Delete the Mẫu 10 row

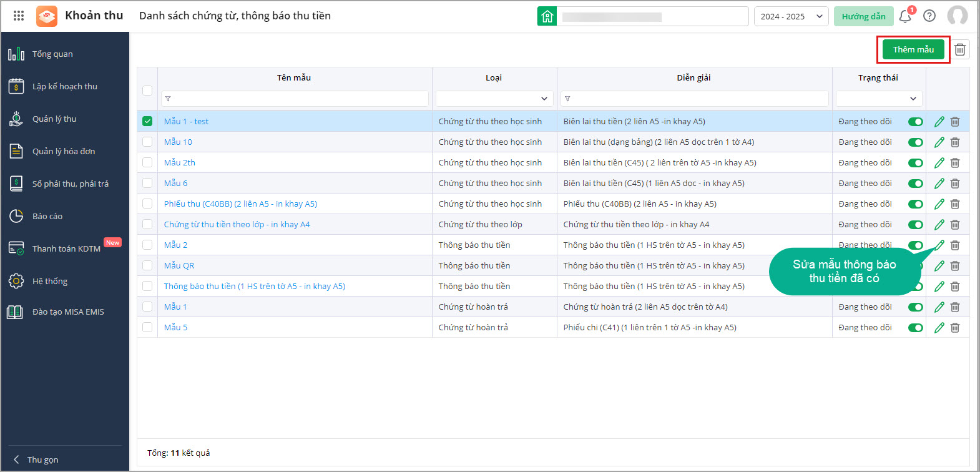tap(955, 142)
